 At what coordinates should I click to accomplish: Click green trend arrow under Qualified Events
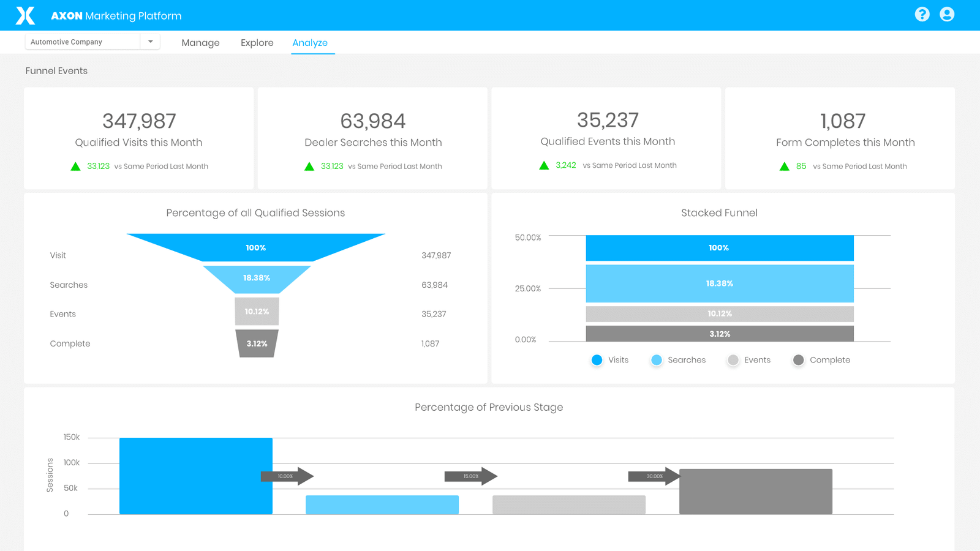click(544, 166)
